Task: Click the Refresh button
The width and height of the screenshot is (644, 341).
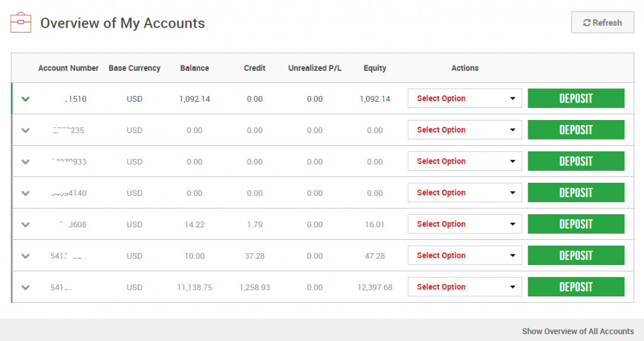Action: pyautogui.click(x=602, y=23)
